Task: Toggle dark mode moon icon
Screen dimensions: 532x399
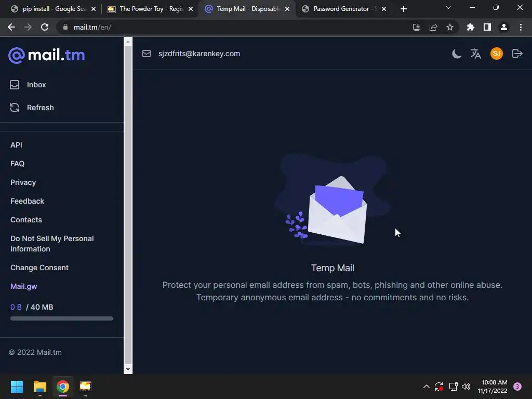Action: tap(457, 54)
